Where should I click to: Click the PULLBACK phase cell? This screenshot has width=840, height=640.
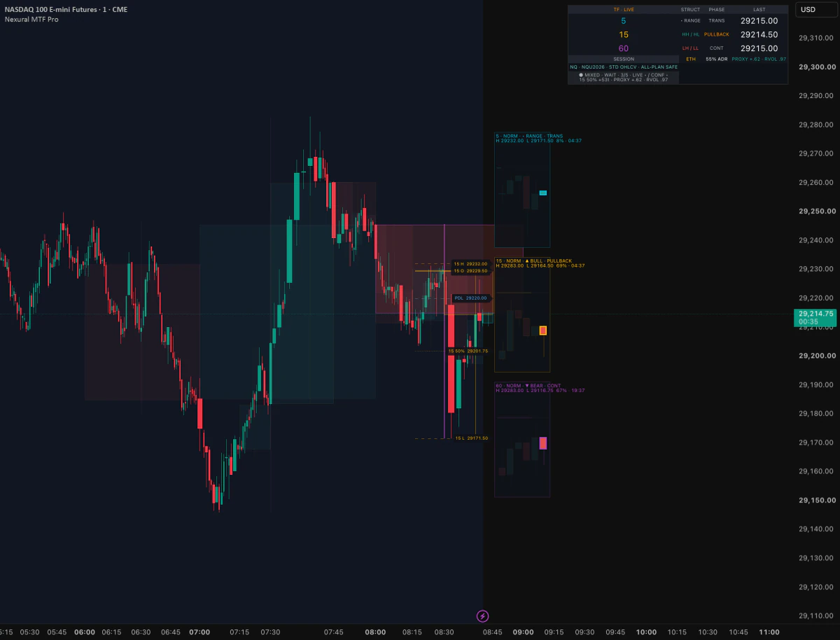pos(717,34)
